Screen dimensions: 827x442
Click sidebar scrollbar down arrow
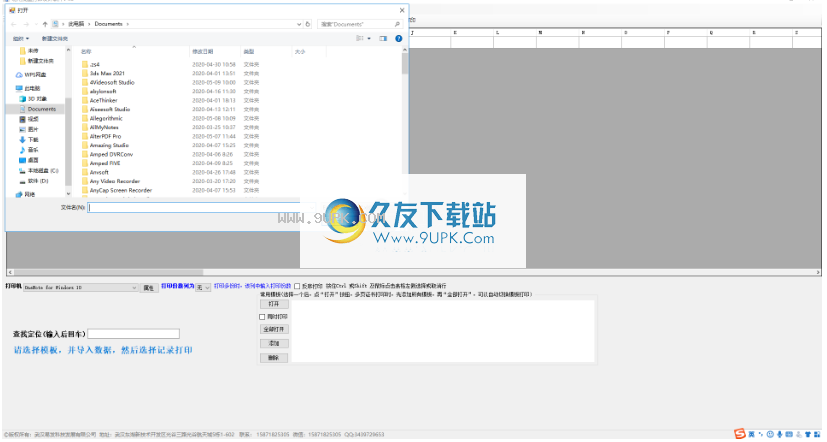(68, 194)
